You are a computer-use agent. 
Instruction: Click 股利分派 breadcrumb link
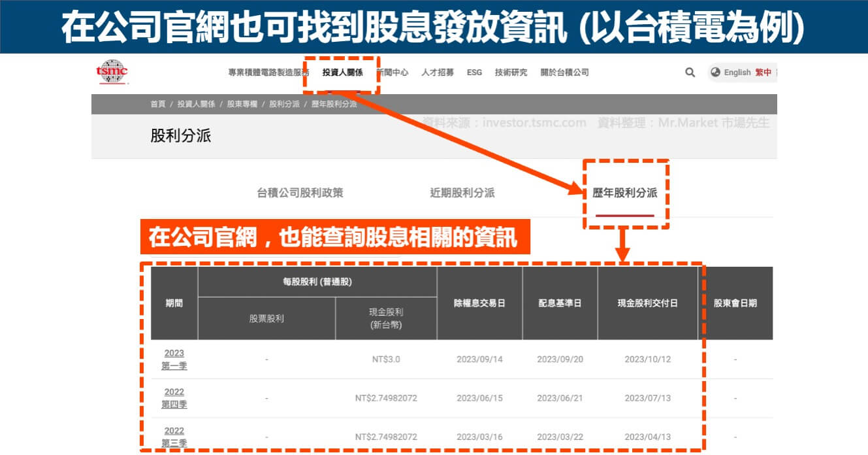(x=284, y=104)
